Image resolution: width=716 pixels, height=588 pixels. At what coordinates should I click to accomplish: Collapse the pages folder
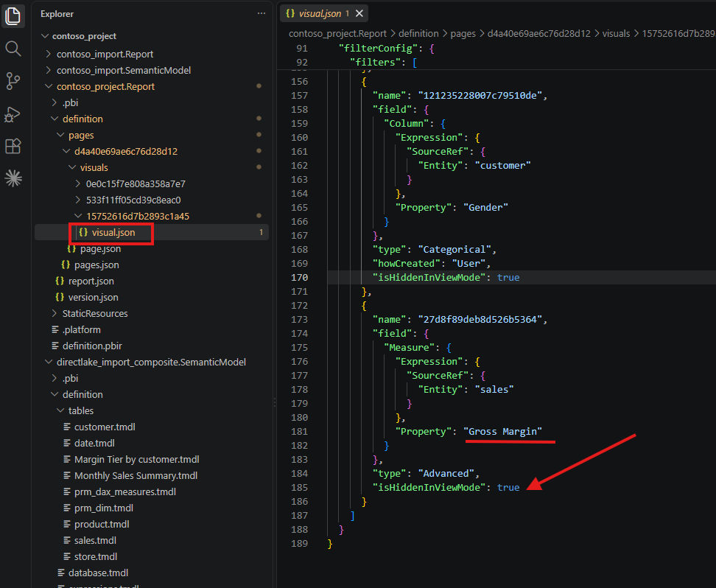point(81,136)
